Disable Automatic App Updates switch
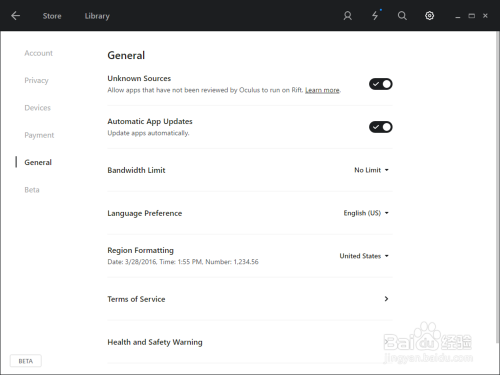This screenshot has height=375, width=500. point(381,127)
